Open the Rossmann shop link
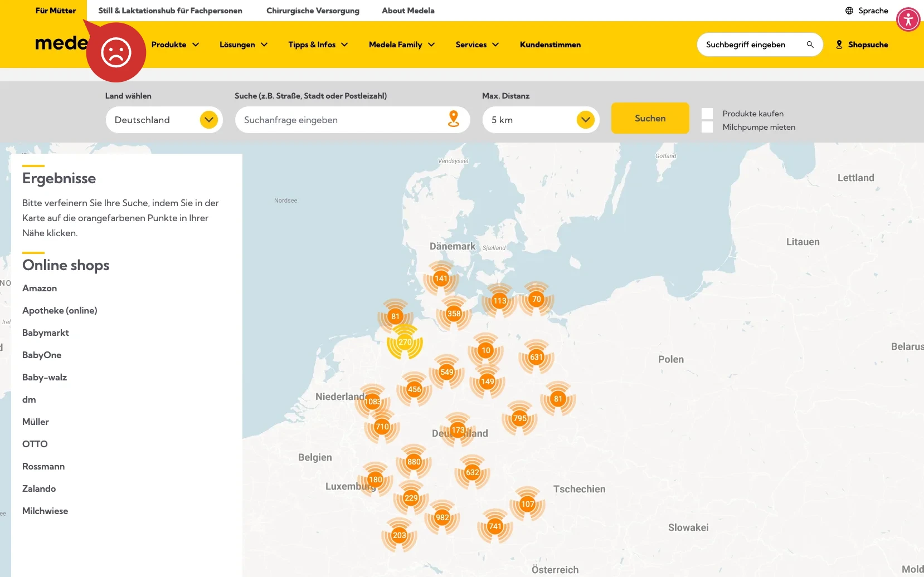Image resolution: width=924 pixels, height=577 pixels. pos(43,466)
